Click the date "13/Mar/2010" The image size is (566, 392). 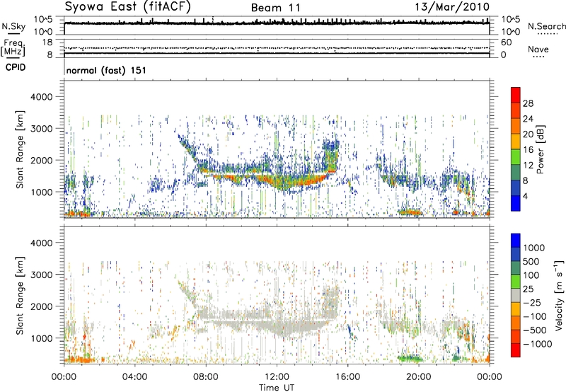(x=452, y=7)
